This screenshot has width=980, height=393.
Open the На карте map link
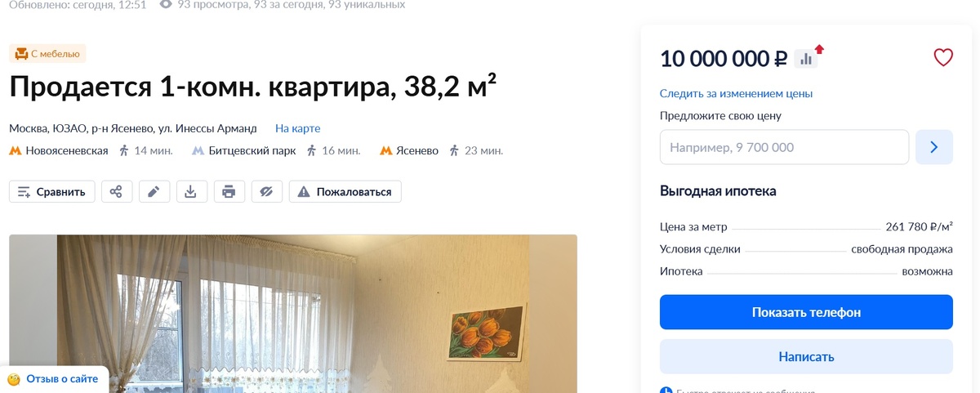[297, 128]
